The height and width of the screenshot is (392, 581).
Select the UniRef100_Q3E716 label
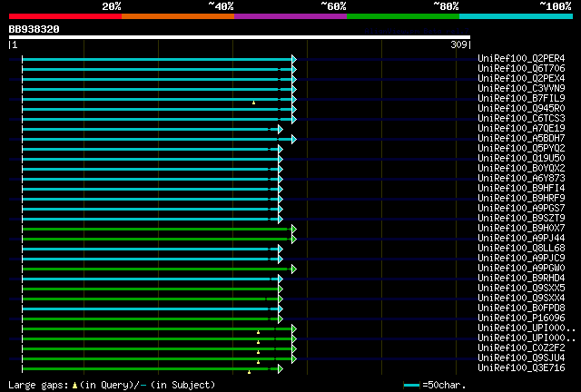pyautogui.click(x=521, y=368)
